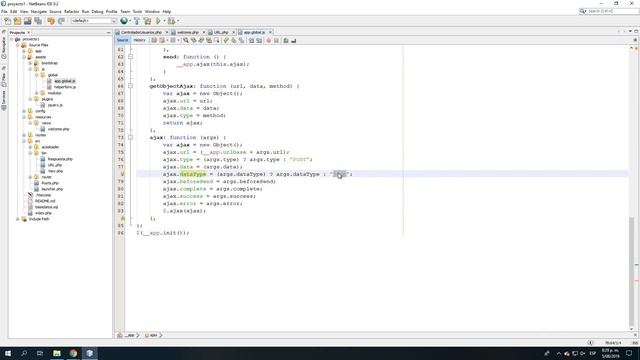640x360 pixels.
Task: Click the Windows taskbar search icon
Action: tap(24, 353)
